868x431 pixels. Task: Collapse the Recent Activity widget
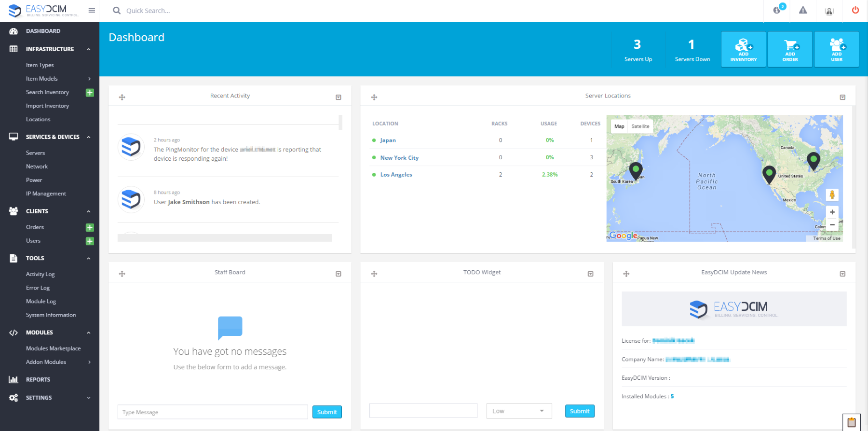(x=339, y=97)
